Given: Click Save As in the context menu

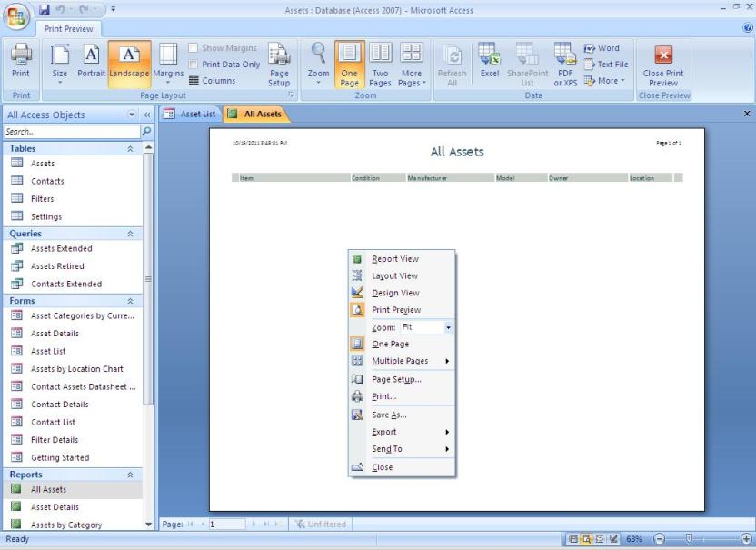Looking at the screenshot, I should (389, 415).
